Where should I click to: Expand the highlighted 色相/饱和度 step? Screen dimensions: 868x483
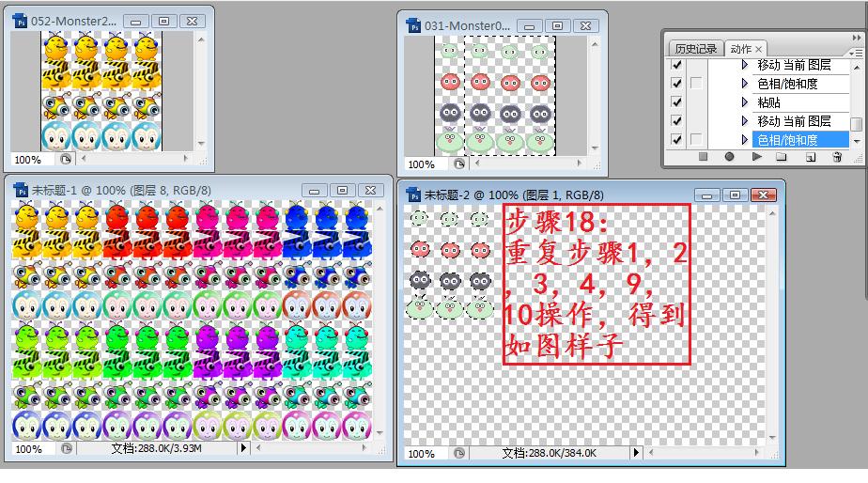click(745, 140)
